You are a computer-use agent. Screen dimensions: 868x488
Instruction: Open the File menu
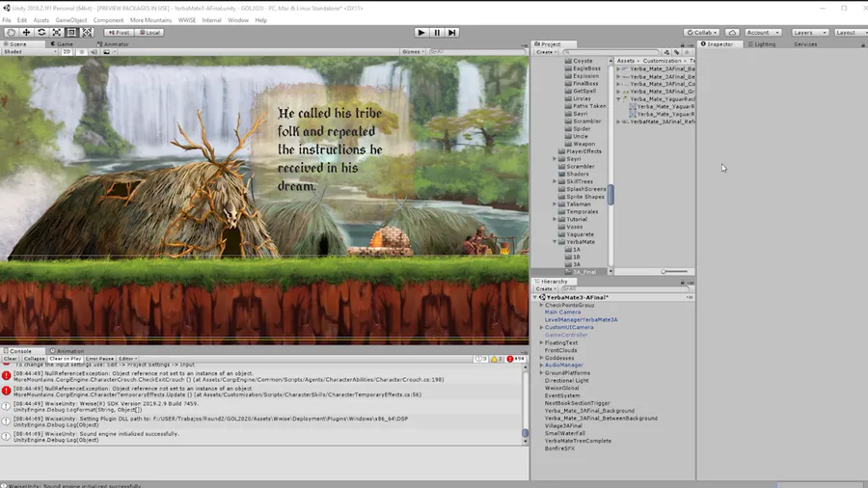point(7,20)
